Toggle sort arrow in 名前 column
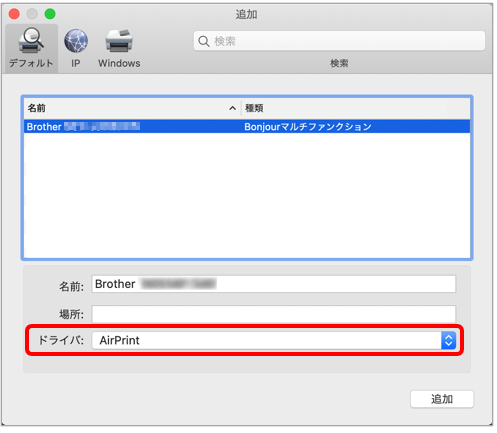This screenshot has width=497, height=433. tap(232, 108)
